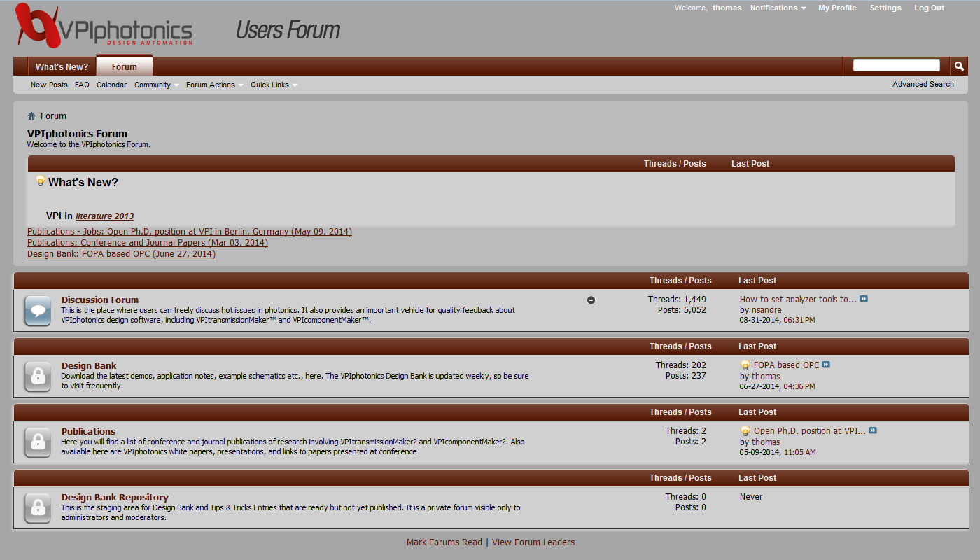Click the Discussion Forum speech bubble icon
The height and width of the screenshot is (560, 980).
click(x=38, y=311)
